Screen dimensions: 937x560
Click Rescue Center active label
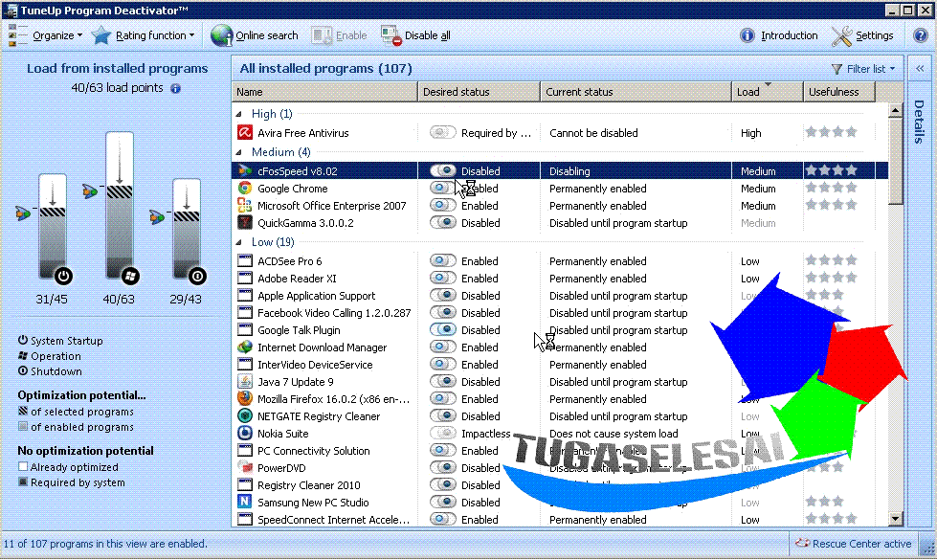(x=861, y=544)
